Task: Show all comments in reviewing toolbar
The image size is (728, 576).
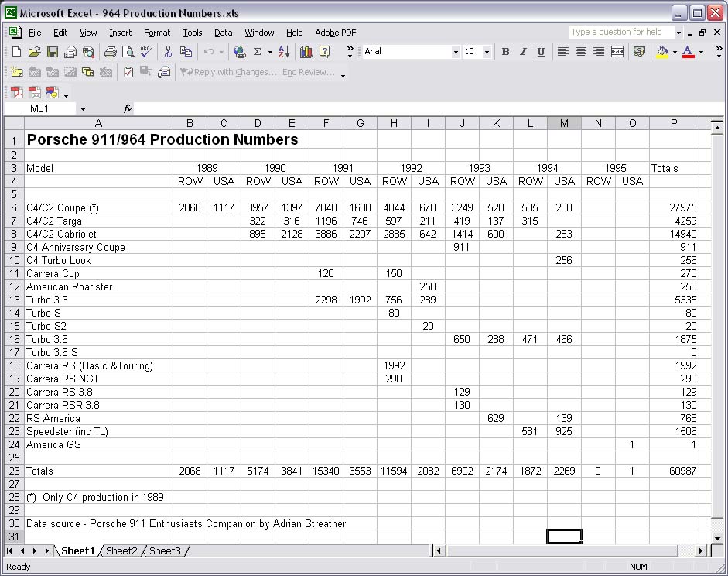Action: click(87, 72)
